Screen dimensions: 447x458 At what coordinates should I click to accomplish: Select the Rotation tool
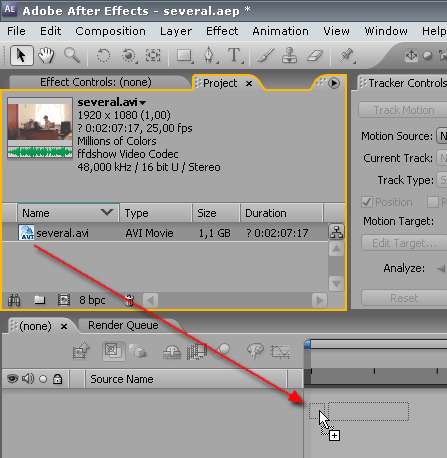coord(103,55)
